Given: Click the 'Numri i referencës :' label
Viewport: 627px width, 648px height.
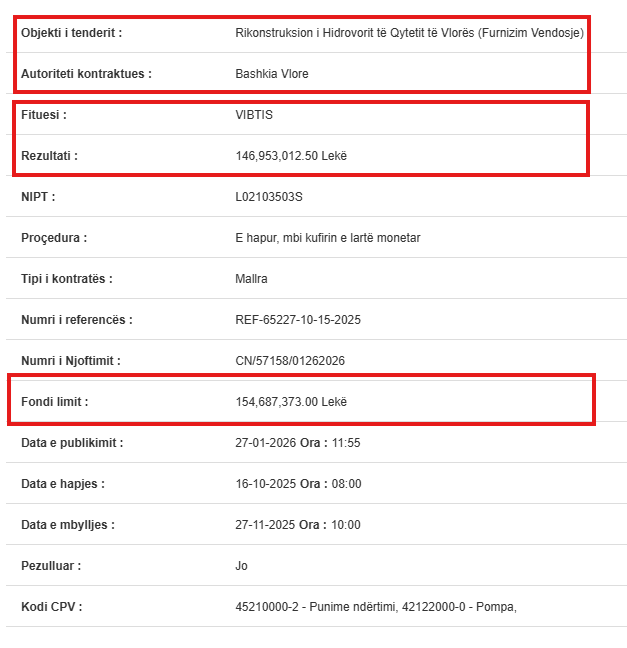Looking at the screenshot, I should (x=76, y=320).
